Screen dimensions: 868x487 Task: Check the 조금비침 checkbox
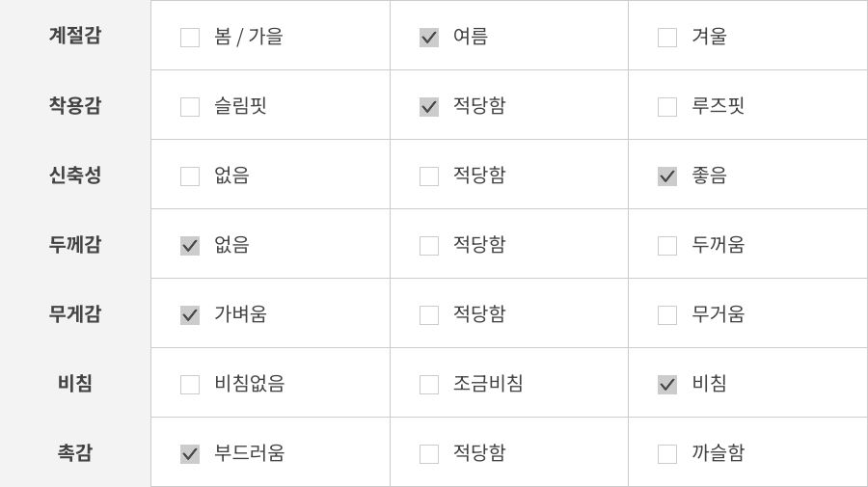[429, 385]
